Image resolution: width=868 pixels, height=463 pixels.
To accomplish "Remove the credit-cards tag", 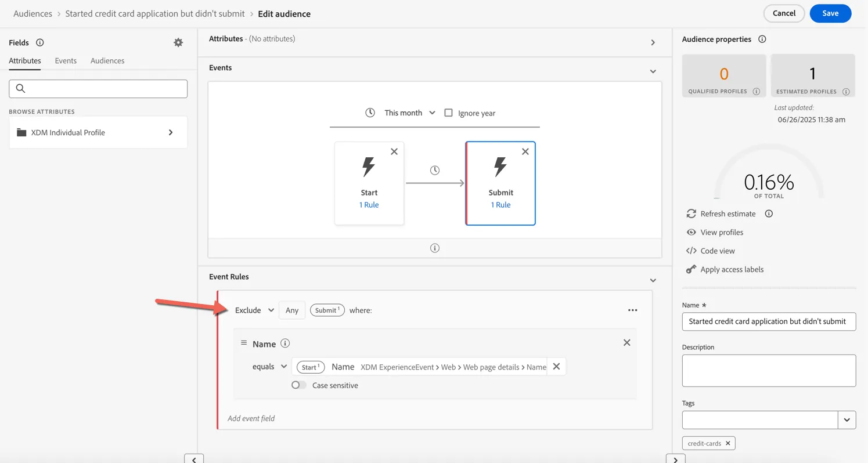I will (x=728, y=443).
